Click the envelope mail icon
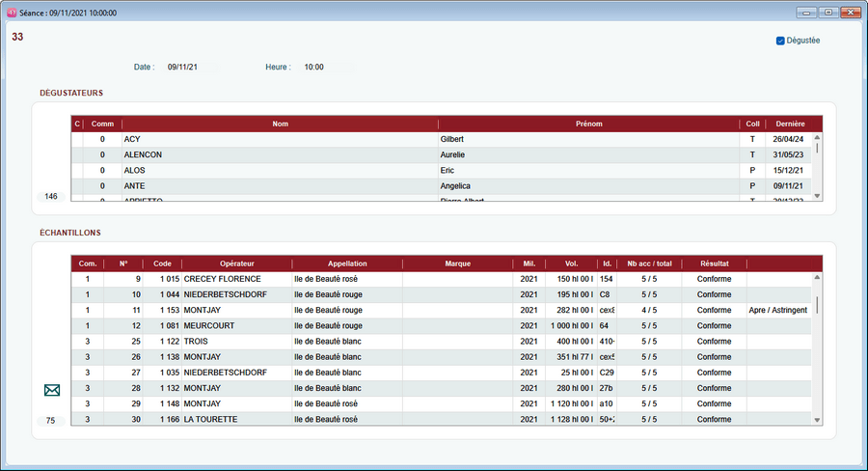The height and width of the screenshot is (471, 868). [x=52, y=390]
